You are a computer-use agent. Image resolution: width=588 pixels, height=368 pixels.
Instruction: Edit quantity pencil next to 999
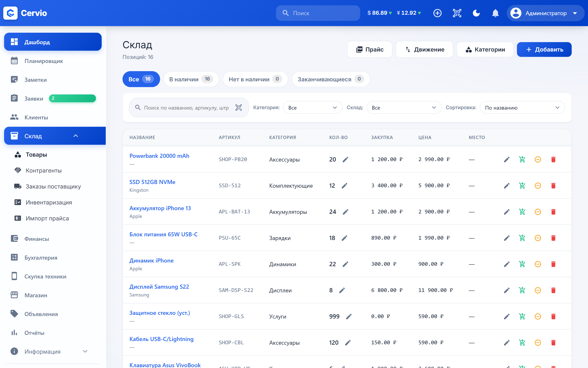click(x=349, y=316)
